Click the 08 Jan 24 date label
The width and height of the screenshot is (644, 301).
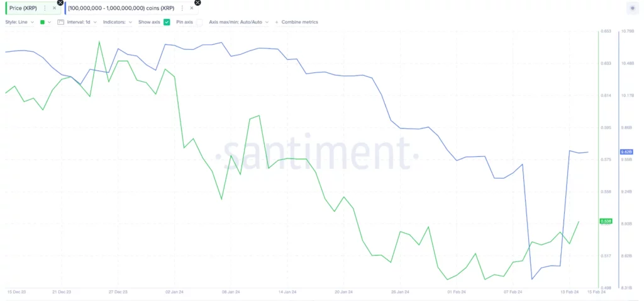point(231,292)
